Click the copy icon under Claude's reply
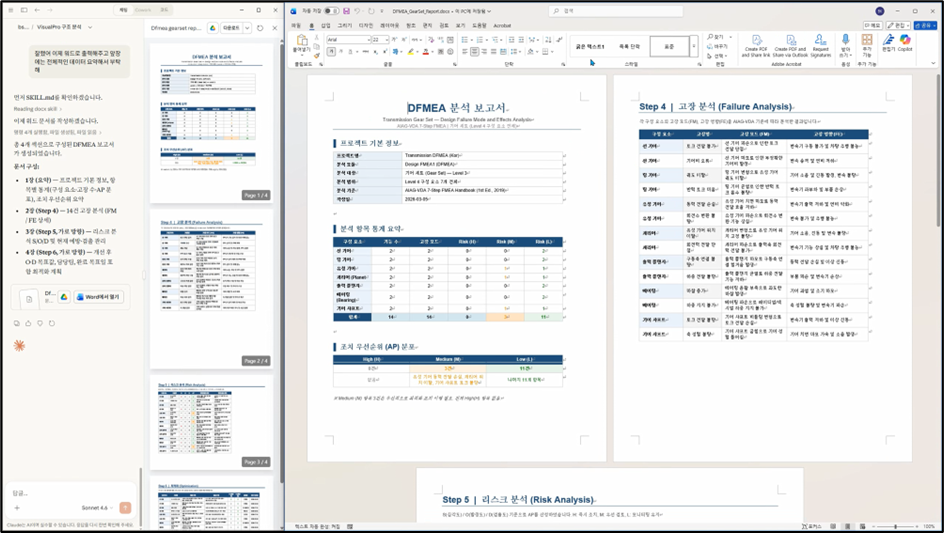944x533 pixels. click(17, 323)
